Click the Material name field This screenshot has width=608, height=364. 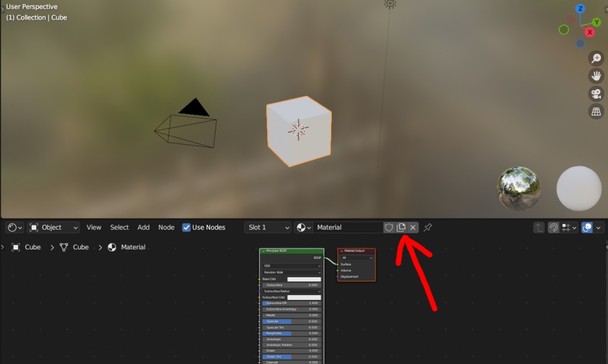347,227
